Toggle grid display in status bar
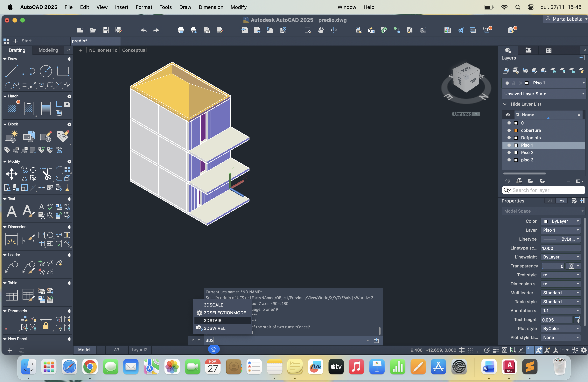This screenshot has width=588, height=382. (x=461, y=350)
